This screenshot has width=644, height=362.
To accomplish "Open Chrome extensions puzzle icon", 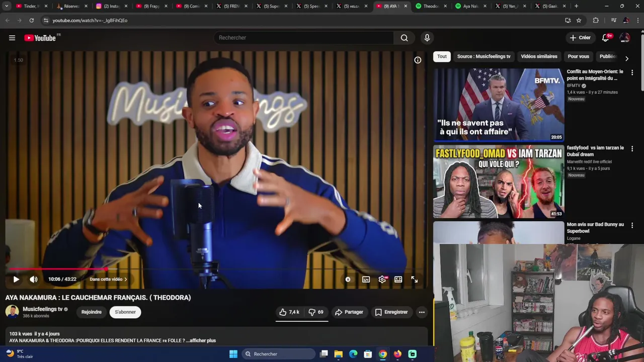I will coord(596,20).
